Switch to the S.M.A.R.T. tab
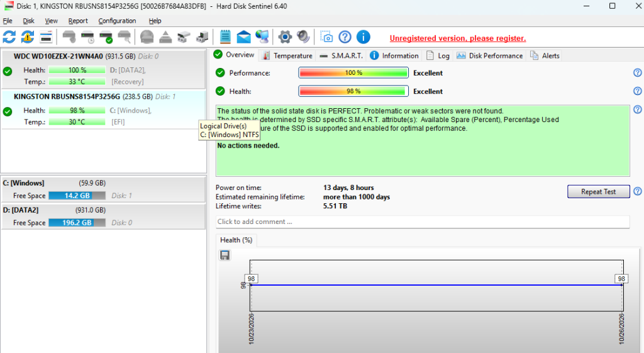644x353 pixels. (341, 55)
